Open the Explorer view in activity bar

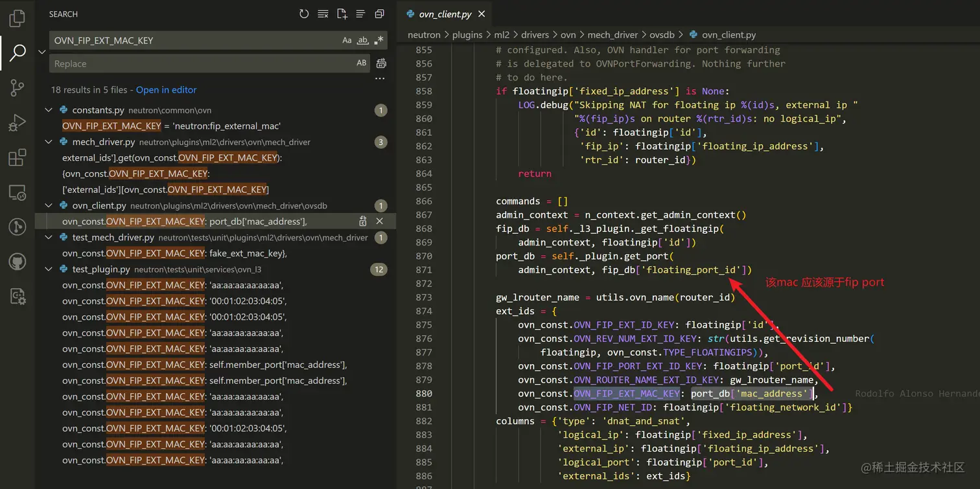pos(17,18)
